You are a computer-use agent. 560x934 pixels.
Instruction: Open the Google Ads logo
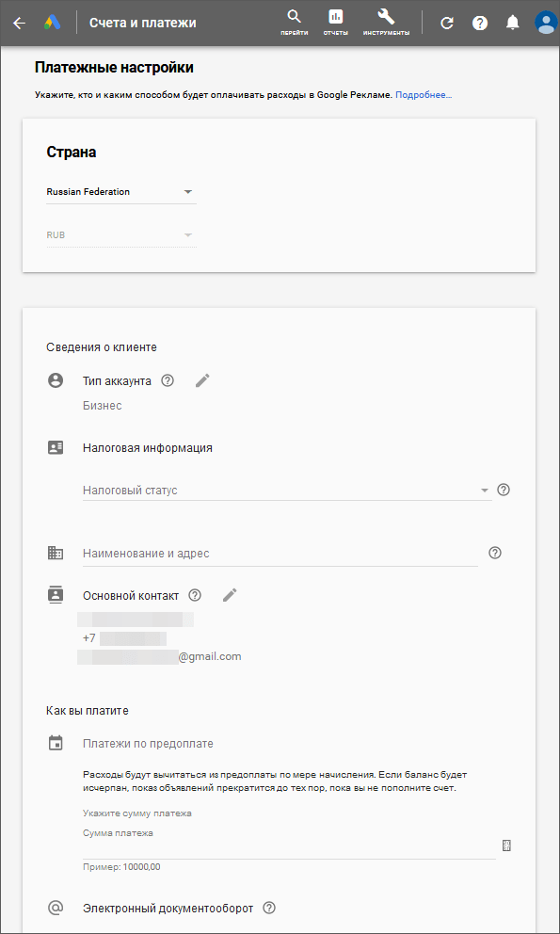pyautogui.click(x=52, y=24)
